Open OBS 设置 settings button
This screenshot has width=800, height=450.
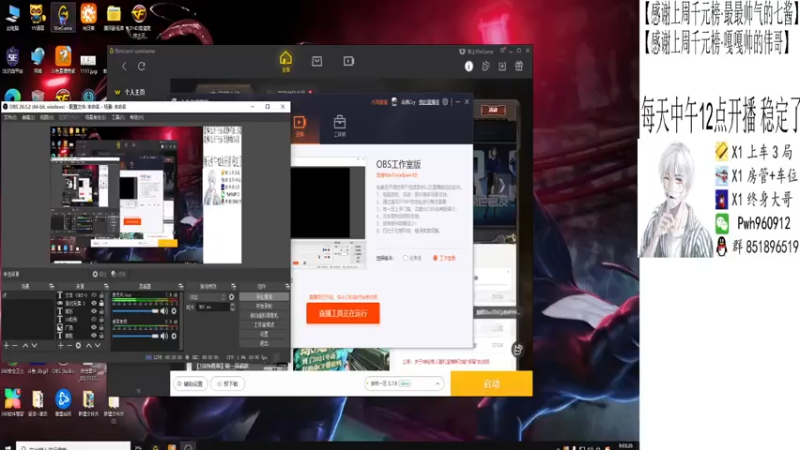click(x=264, y=334)
